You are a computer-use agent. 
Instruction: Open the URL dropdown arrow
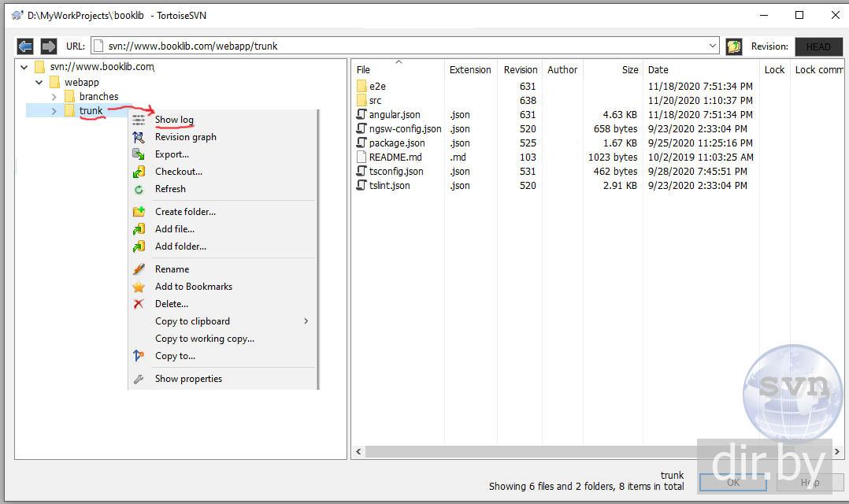pos(713,46)
